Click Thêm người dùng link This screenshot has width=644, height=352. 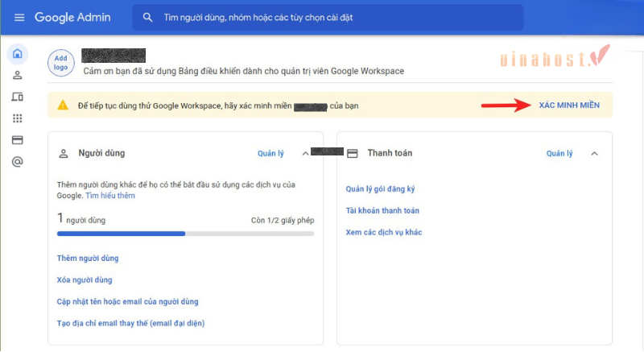coord(88,259)
